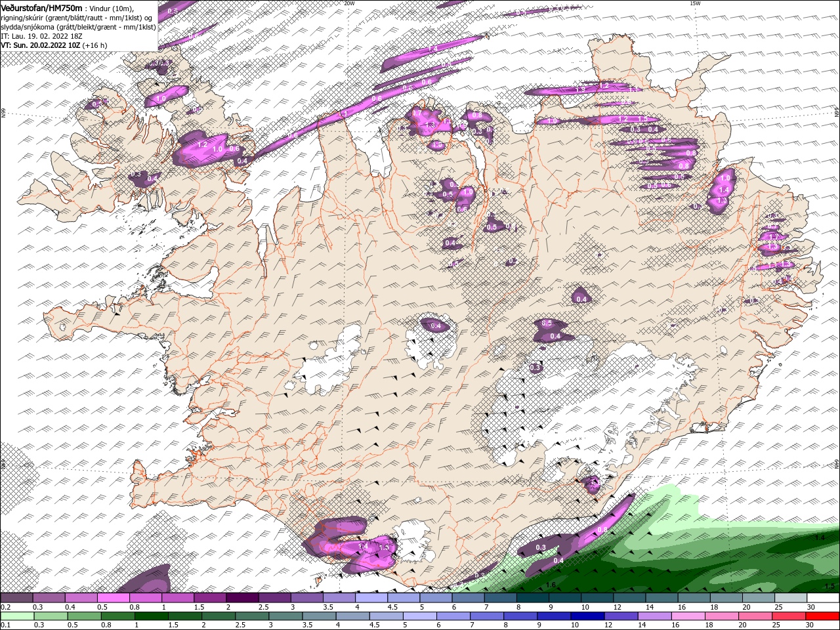Click the 'Veðurstofan/HM750m' map title

point(41,7)
